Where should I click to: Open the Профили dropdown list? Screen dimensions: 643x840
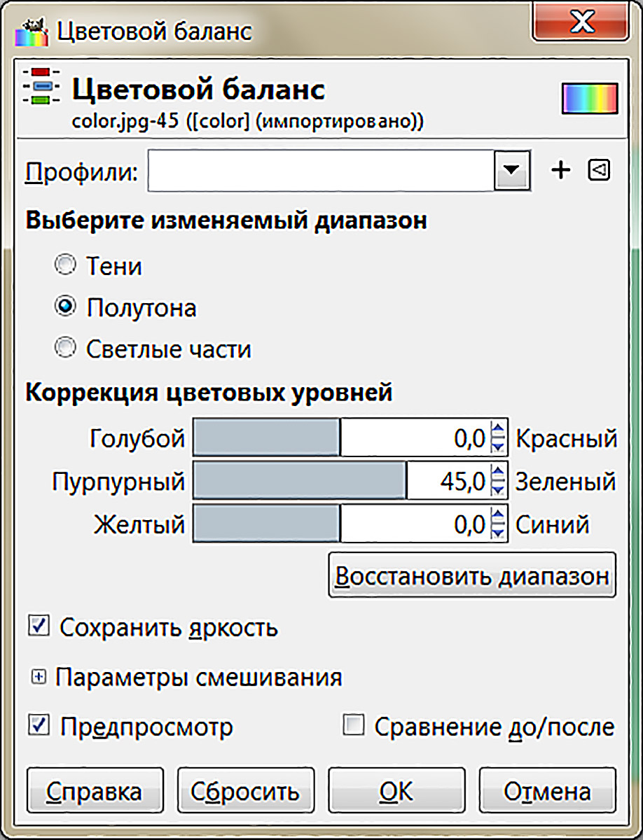pos(511,171)
